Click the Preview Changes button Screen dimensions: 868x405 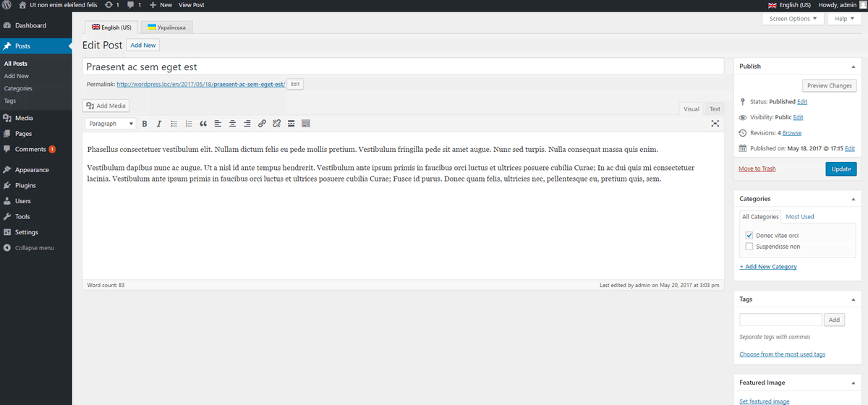[830, 85]
